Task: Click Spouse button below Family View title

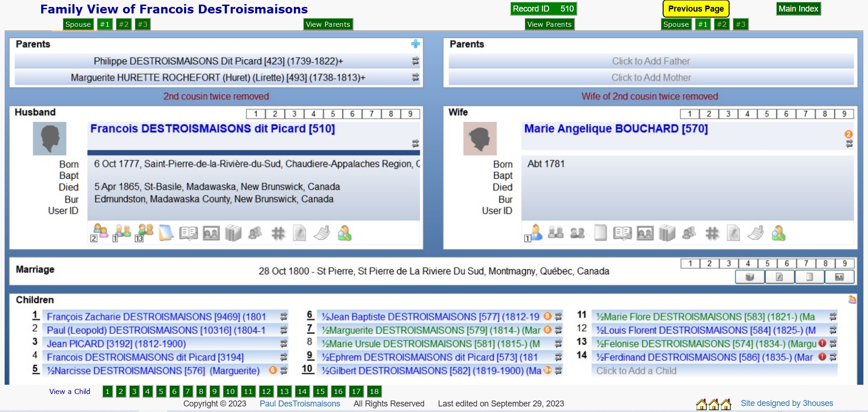Action: click(x=78, y=24)
